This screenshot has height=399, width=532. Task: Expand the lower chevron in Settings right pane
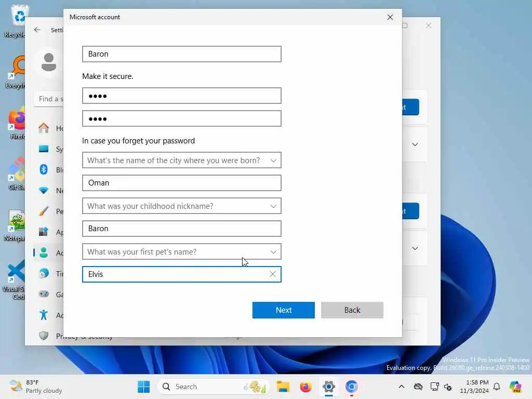tap(415, 248)
